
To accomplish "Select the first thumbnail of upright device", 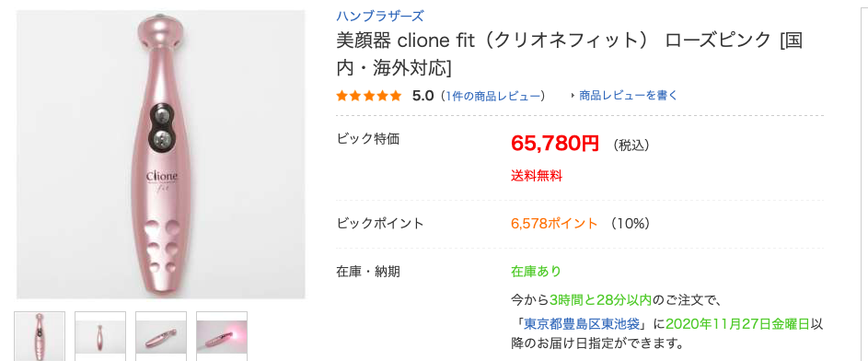I will [40, 336].
